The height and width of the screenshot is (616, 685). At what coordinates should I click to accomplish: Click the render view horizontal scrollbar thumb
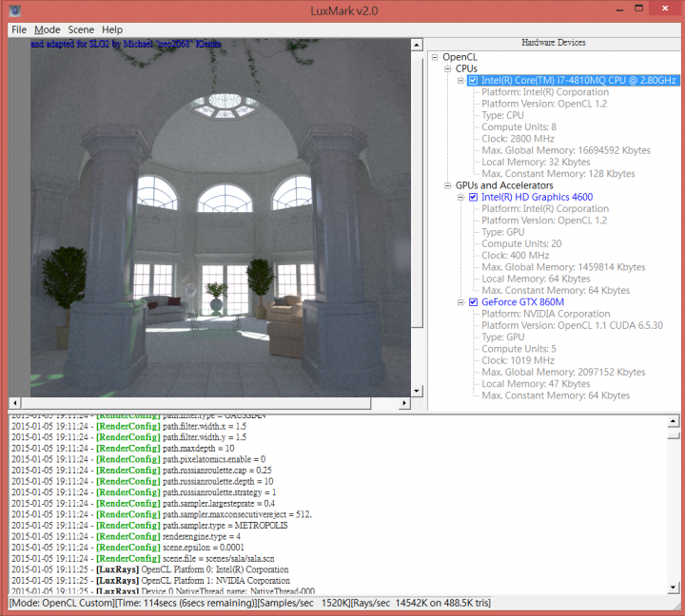(196, 403)
